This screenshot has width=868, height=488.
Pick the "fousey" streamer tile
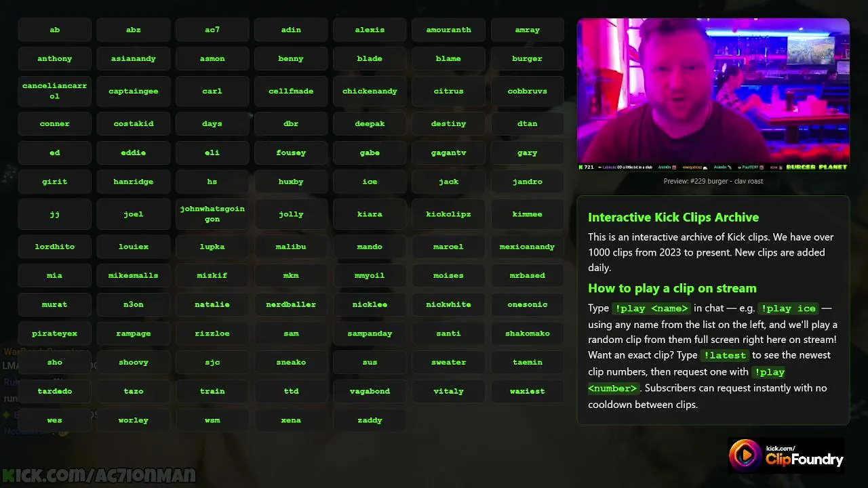tap(291, 153)
